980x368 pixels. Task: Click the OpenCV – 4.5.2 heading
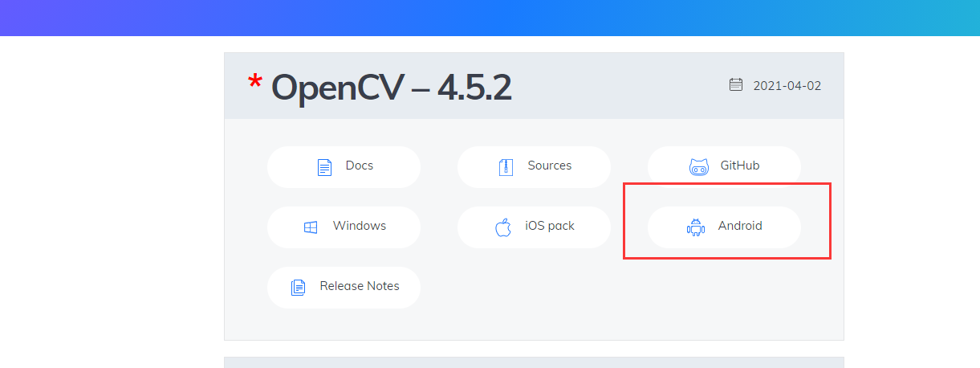click(x=391, y=87)
